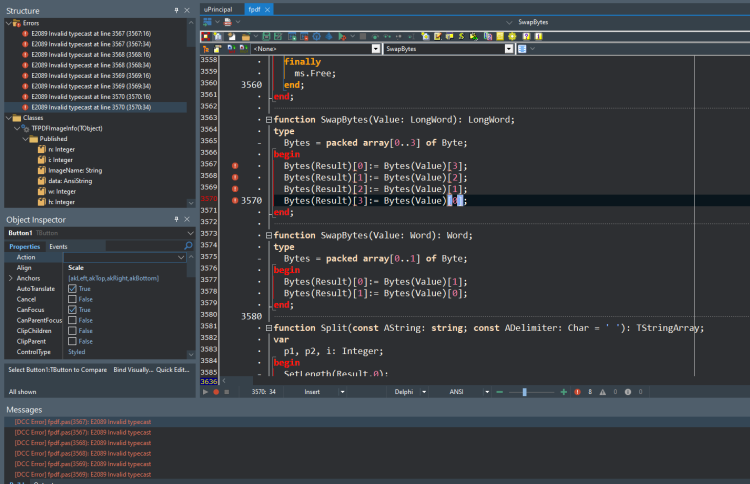The image size is (750, 484).
Task: Expand the Anchors property
Action: click(x=11, y=278)
